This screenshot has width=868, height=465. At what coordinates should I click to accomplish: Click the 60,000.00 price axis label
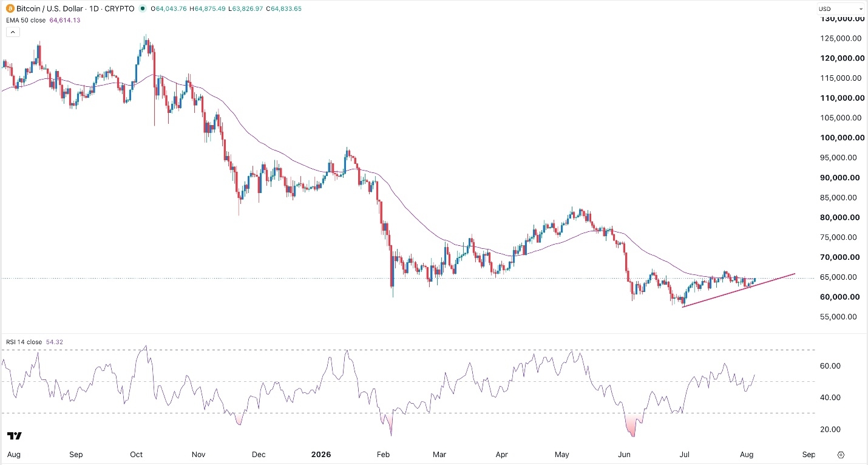[840, 297]
